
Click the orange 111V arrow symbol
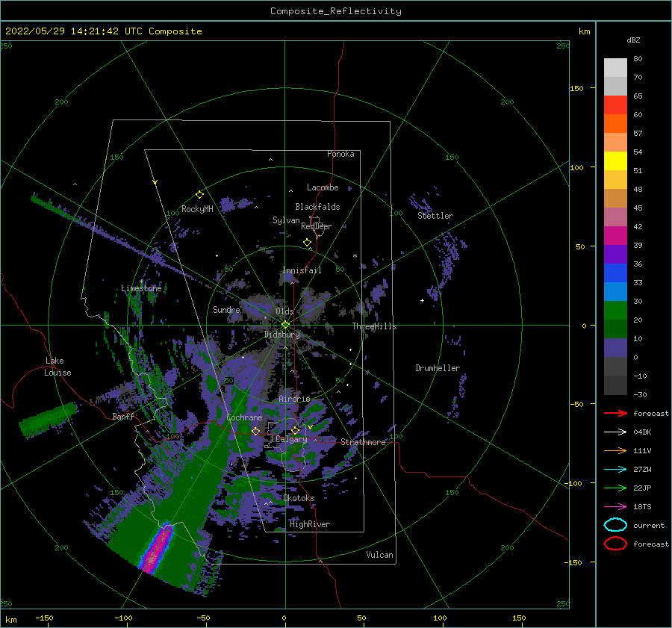coord(615,450)
